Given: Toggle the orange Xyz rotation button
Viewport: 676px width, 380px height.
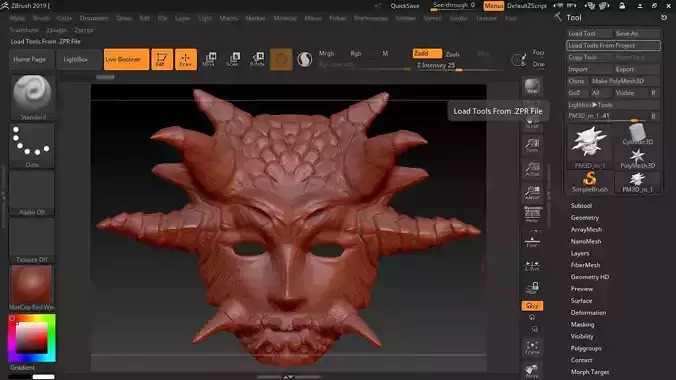Looking at the screenshot, I should point(532,306).
